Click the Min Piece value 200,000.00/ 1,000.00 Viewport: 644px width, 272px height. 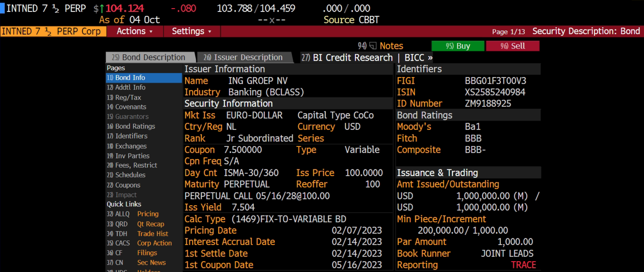(x=463, y=230)
